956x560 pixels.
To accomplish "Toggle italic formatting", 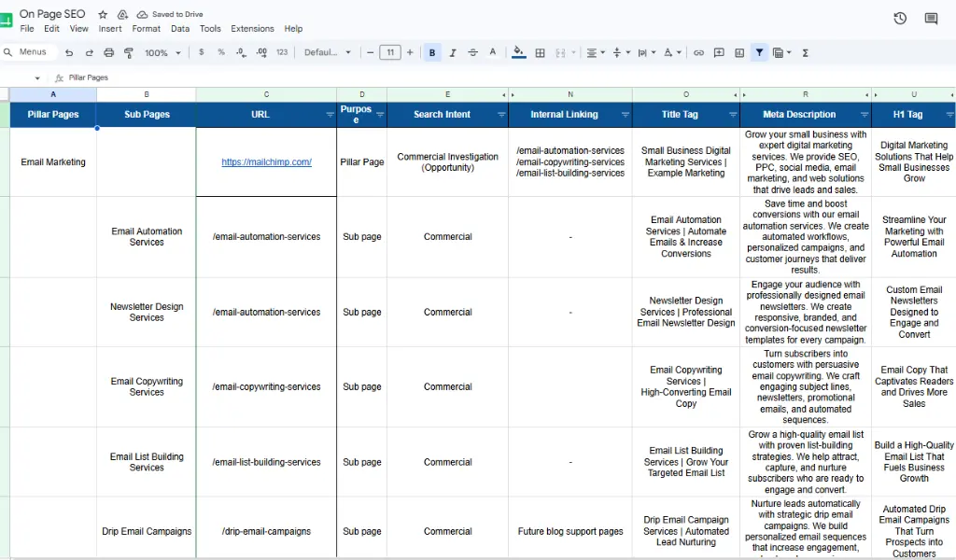I will pos(453,53).
